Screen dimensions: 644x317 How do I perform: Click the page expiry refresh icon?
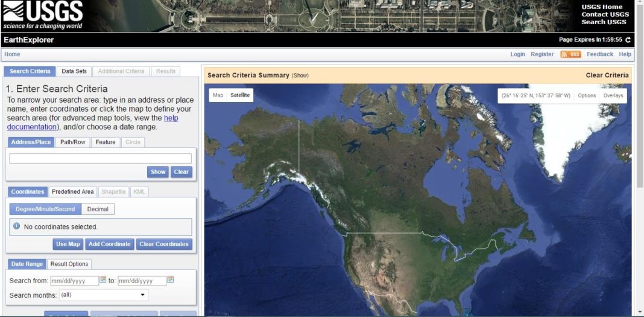click(628, 40)
